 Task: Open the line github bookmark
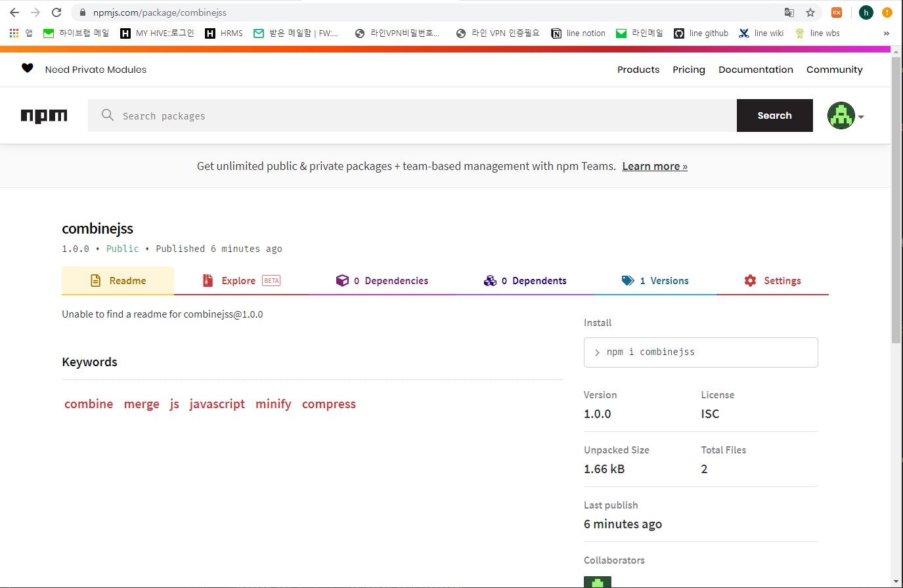(x=701, y=33)
